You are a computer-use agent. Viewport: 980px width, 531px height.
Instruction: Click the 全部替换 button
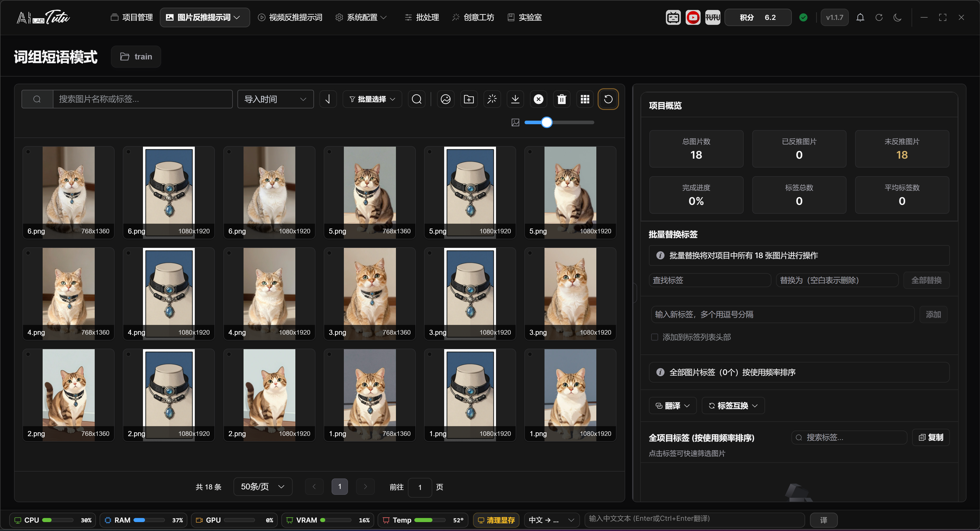coord(926,281)
